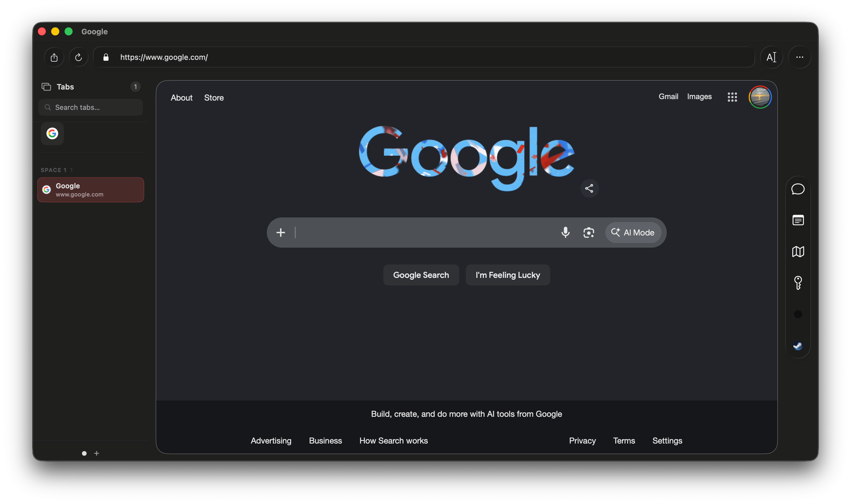Add a new space with the plus icon
Image resolution: width=851 pixels, height=504 pixels.
[x=97, y=453]
